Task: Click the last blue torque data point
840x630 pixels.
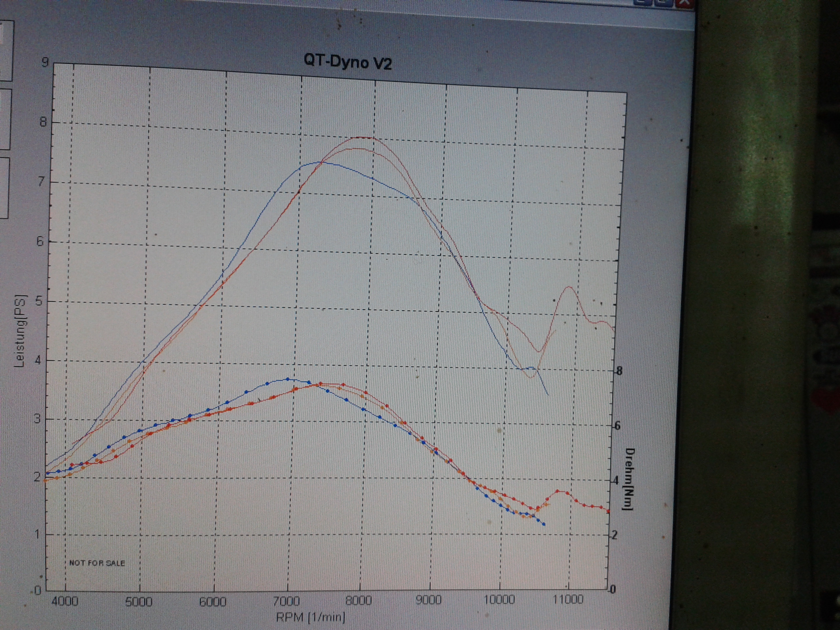Action: (x=544, y=524)
